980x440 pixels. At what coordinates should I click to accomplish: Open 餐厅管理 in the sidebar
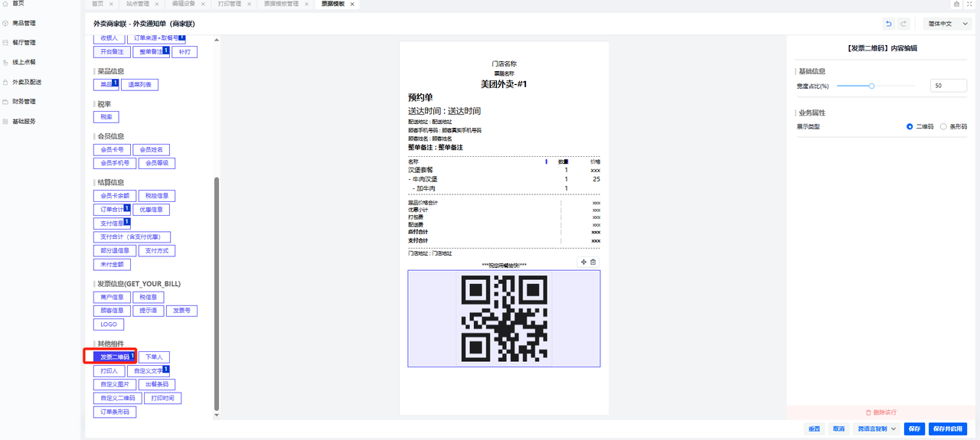[24, 43]
